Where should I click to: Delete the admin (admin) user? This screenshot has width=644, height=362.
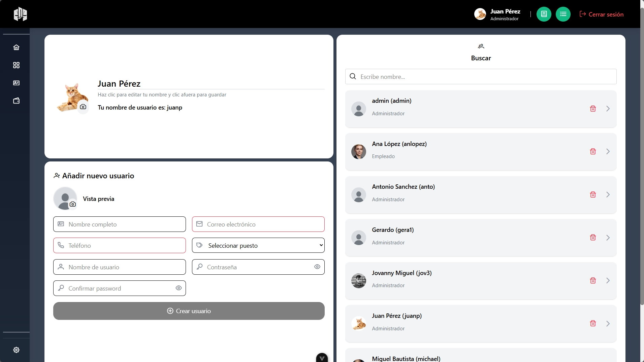pyautogui.click(x=593, y=109)
